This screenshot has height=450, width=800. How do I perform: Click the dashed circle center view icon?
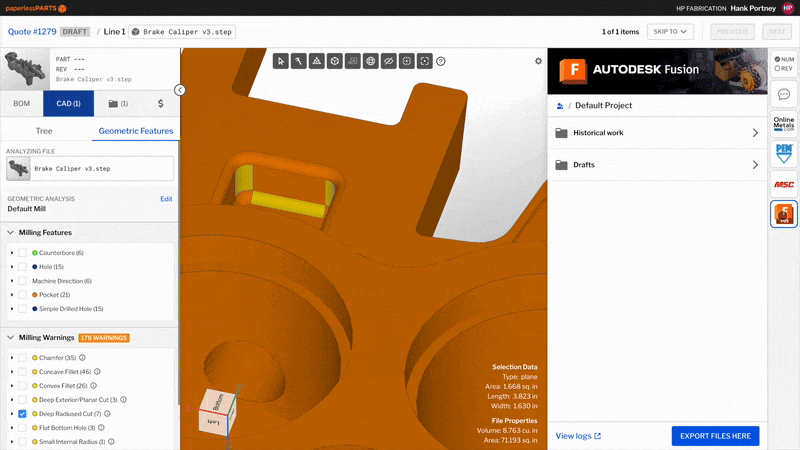tap(407, 61)
